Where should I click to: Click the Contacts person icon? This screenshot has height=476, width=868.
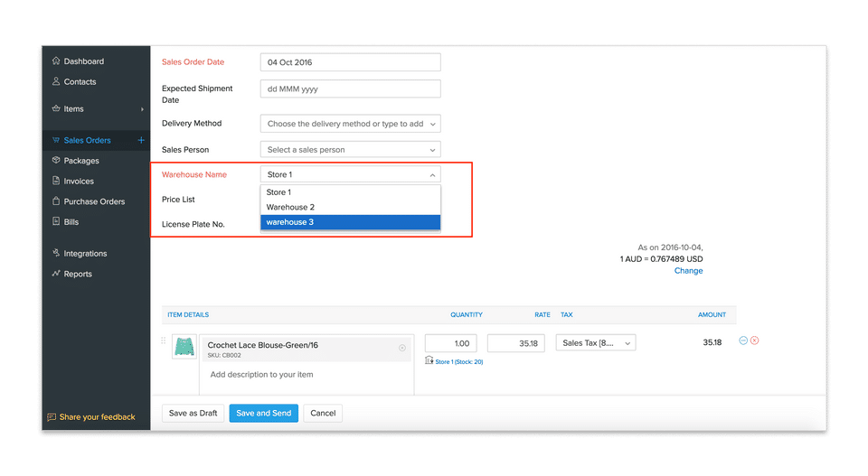56,81
